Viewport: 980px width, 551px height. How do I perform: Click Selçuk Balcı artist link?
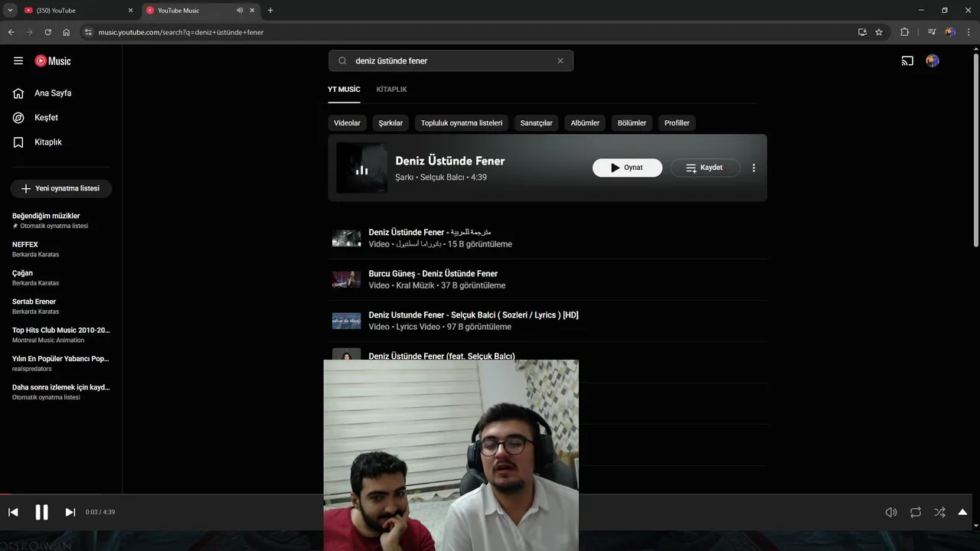coord(443,178)
